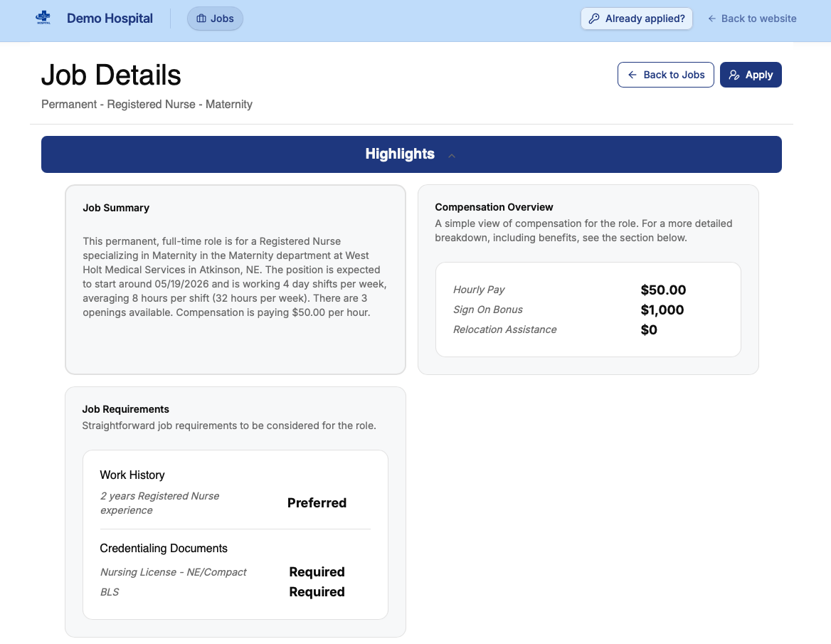The image size is (831, 644).
Task: Click the Job Summary heading
Action: [116, 208]
